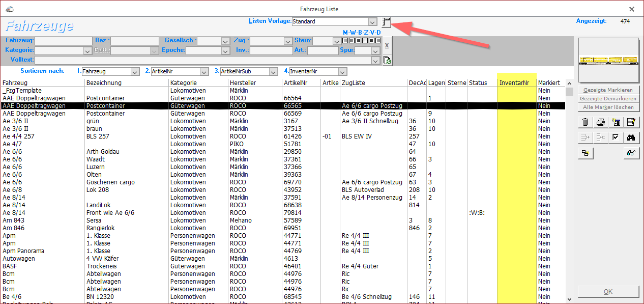This screenshot has height=304, width=644.
Task: Open third sort dropdown showing ArtikelNrSub
Action: click(x=273, y=72)
